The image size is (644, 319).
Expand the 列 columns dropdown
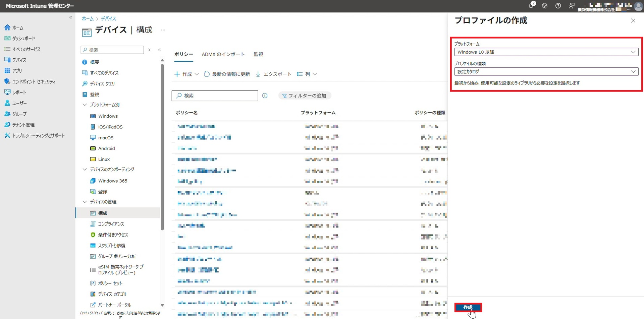307,74
